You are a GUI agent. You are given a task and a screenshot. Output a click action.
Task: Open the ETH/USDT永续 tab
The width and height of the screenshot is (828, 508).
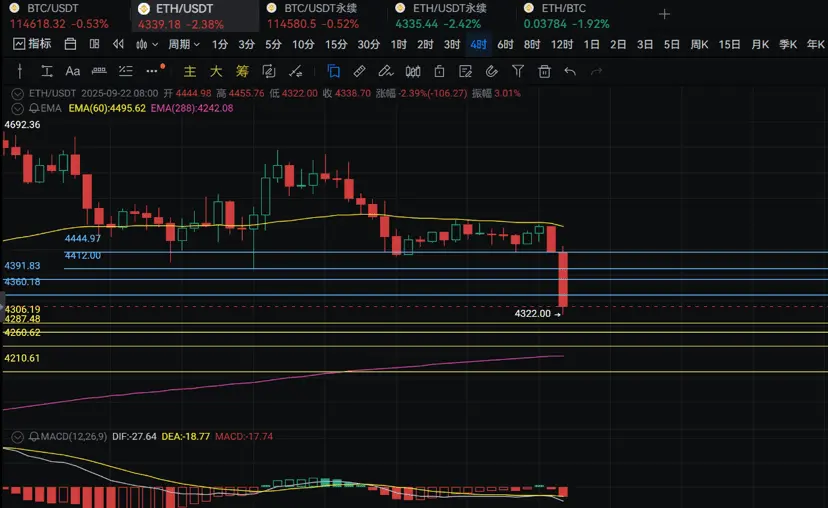tap(450, 16)
